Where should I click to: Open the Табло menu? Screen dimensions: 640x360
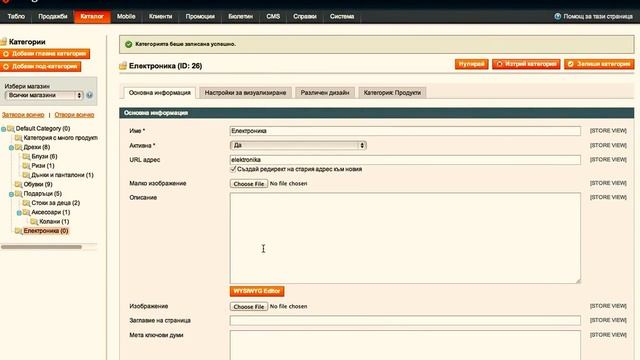16,16
